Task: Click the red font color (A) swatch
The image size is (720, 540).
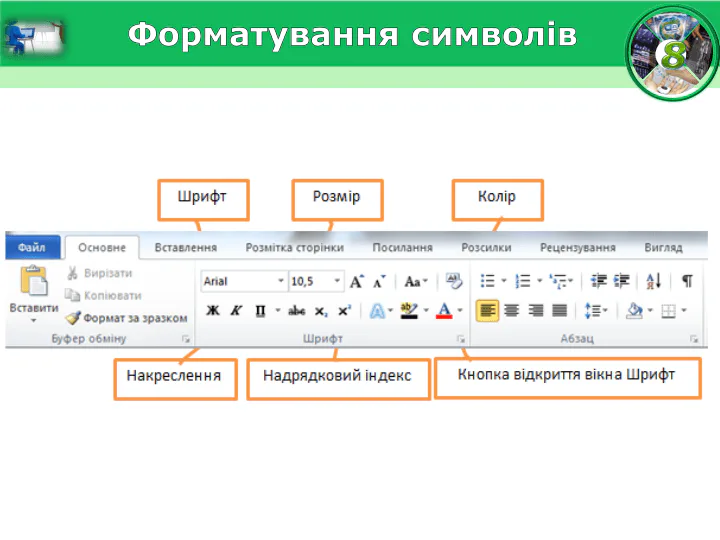Action: (444, 311)
